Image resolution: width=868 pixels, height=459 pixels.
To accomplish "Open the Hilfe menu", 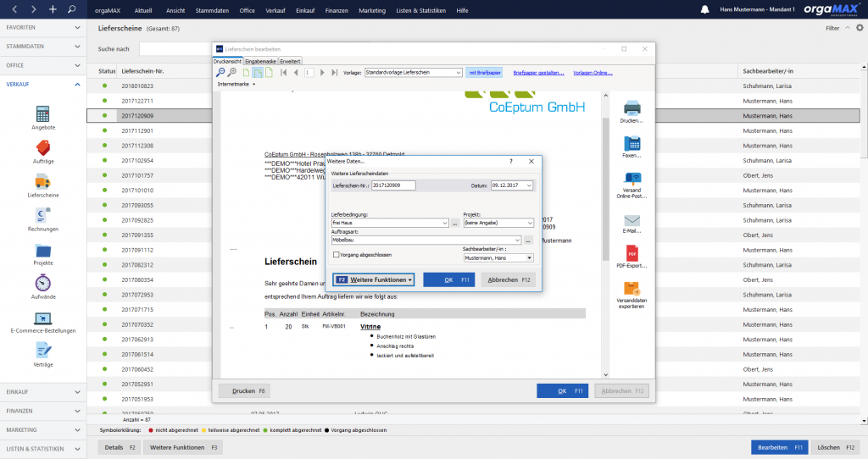I will tap(462, 10).
